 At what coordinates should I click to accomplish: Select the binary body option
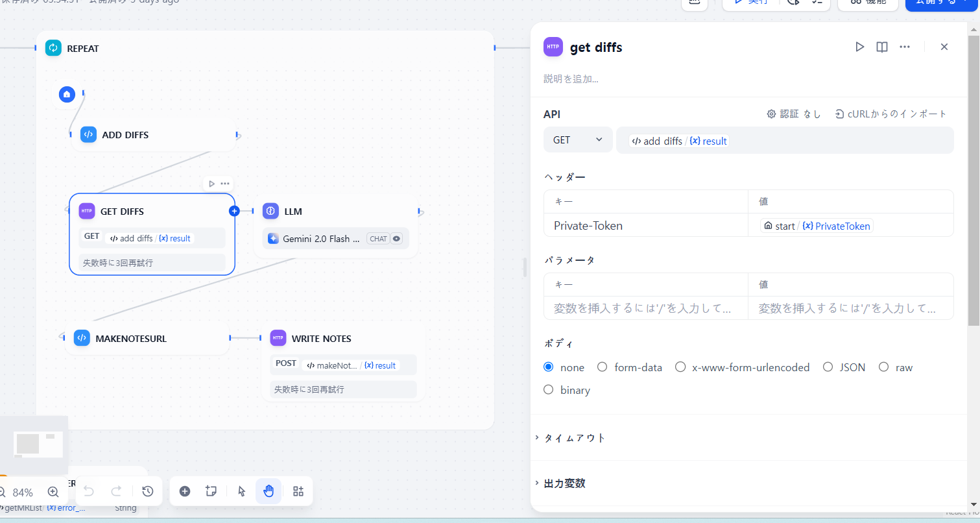(x=549, y=389)
